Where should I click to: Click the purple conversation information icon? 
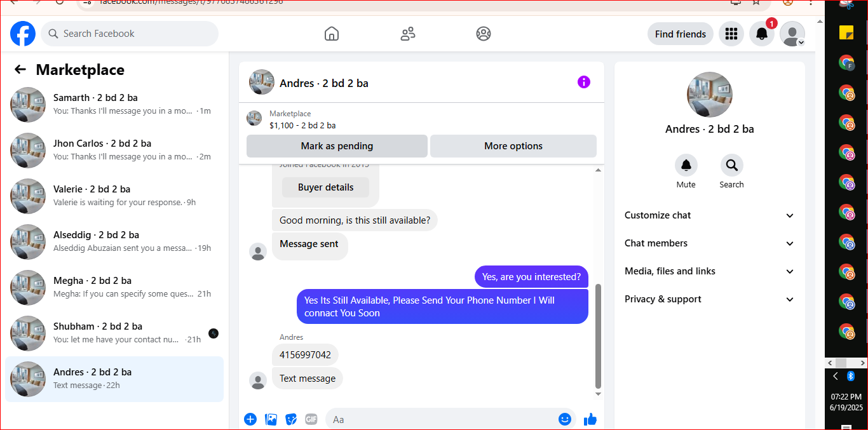click(584, 82)
